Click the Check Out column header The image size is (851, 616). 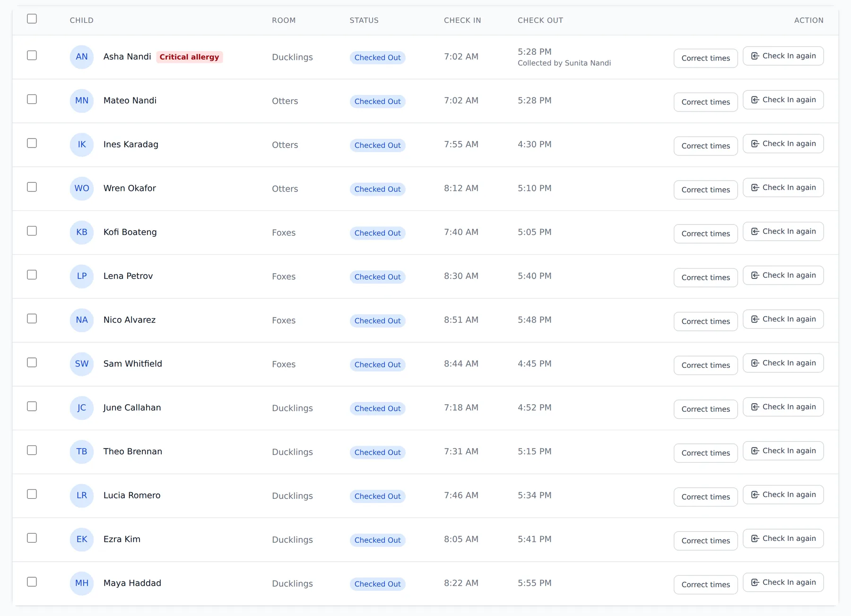[540, 20]
